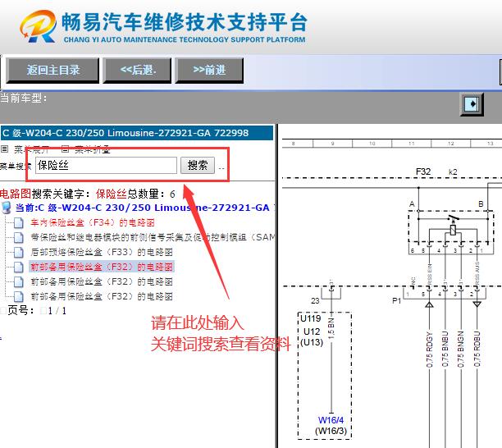Click page number 1 / 1 indicator
Viewport: 502px width, 448px height.
click(57, 311)
